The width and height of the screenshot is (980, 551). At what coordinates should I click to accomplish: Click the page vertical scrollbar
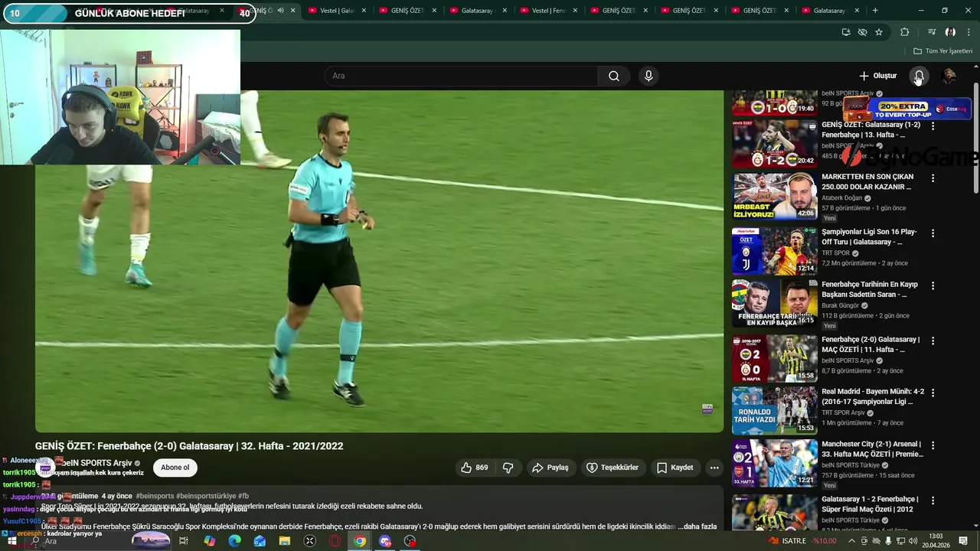[x=975, y=138]
